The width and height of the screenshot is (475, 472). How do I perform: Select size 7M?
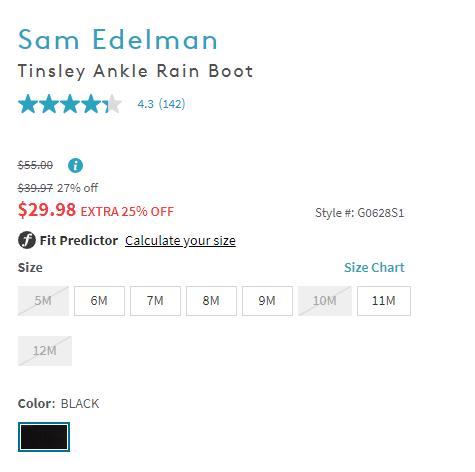[x=155, y=301]
